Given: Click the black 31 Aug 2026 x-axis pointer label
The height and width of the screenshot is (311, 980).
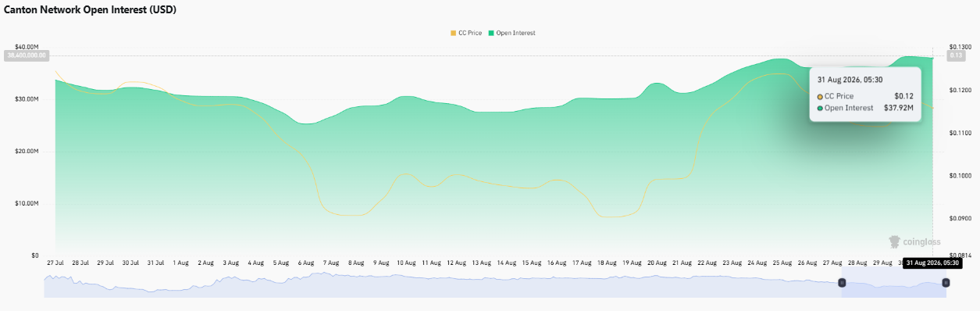Looking at the screenshot, I should (x=932, y=263).
